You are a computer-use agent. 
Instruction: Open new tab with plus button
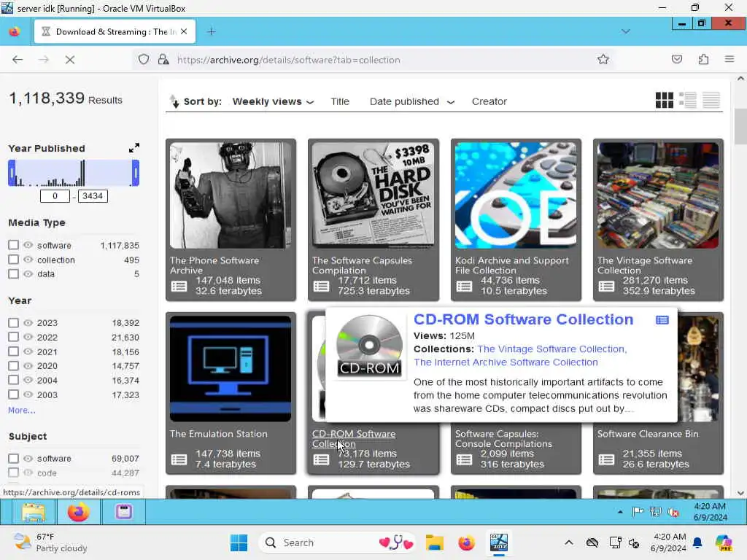(x=212, y=32)
